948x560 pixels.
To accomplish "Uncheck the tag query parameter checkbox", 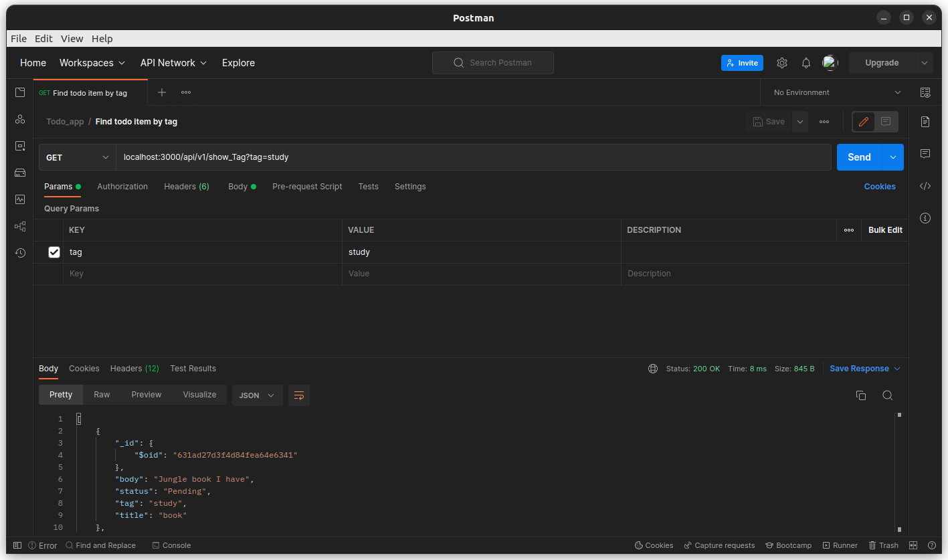I will (x=54, y=252).
